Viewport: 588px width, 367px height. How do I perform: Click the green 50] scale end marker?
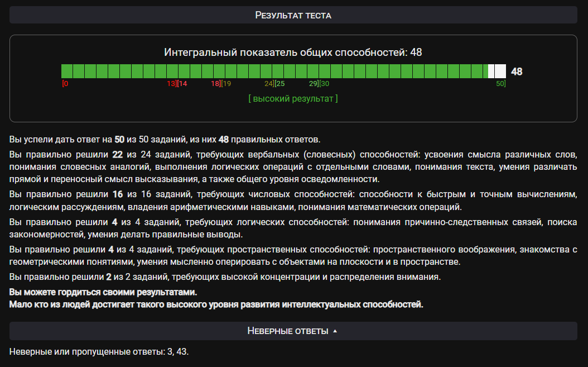point(501,84)
